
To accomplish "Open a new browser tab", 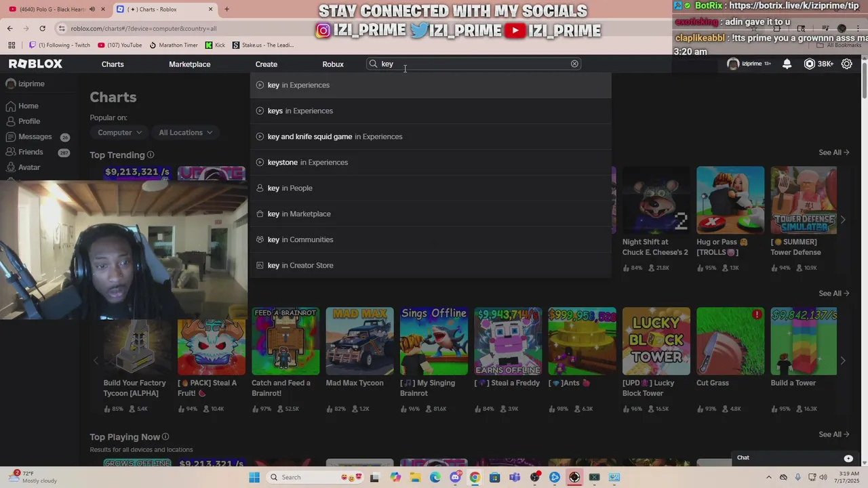I will (x=226, y=9).
